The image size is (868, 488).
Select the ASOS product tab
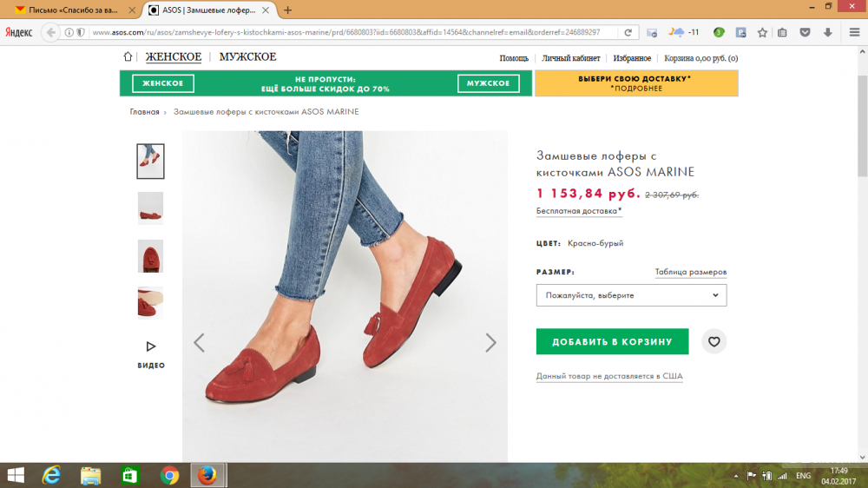point(208,10)
